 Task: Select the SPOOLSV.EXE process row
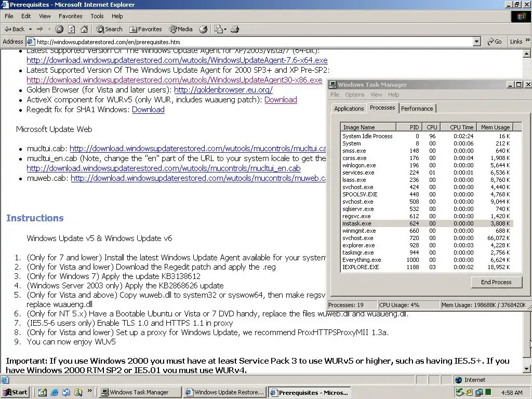pos(427,194)
